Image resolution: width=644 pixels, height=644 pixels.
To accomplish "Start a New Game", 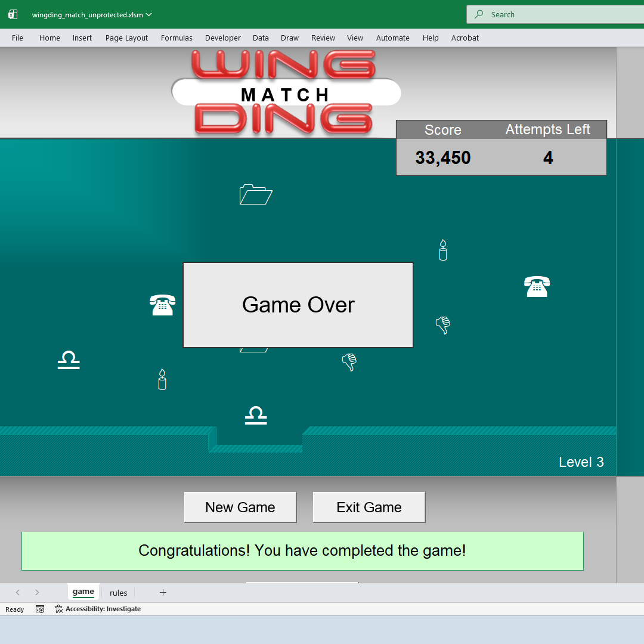I will [240, 507].
